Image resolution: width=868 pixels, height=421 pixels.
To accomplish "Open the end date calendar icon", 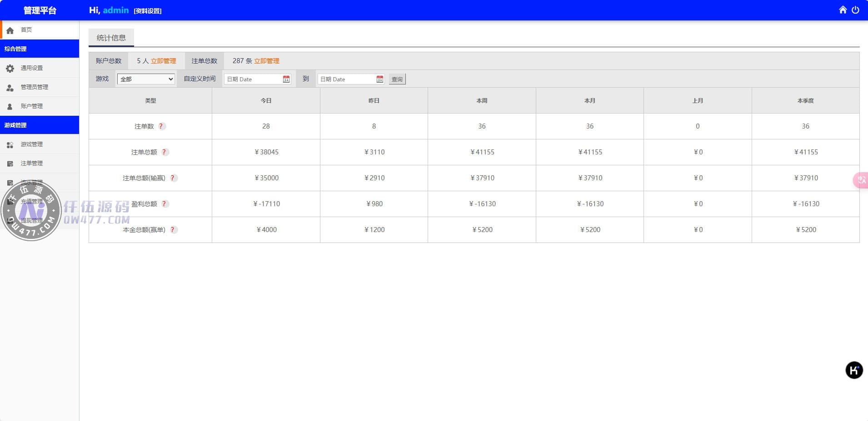I will (380, 79).
